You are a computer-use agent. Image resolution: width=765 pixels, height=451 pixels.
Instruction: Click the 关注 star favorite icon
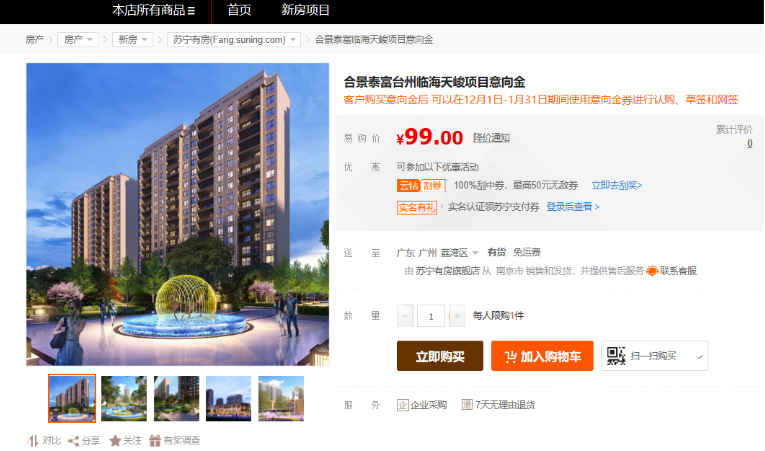click(x=115, y=441)
